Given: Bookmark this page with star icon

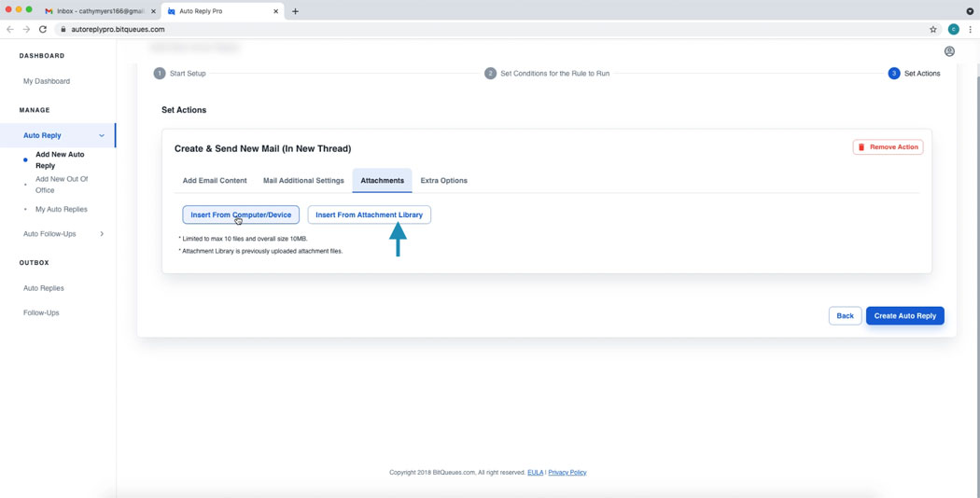Looking at the screenshot, I should coord(933,29).
